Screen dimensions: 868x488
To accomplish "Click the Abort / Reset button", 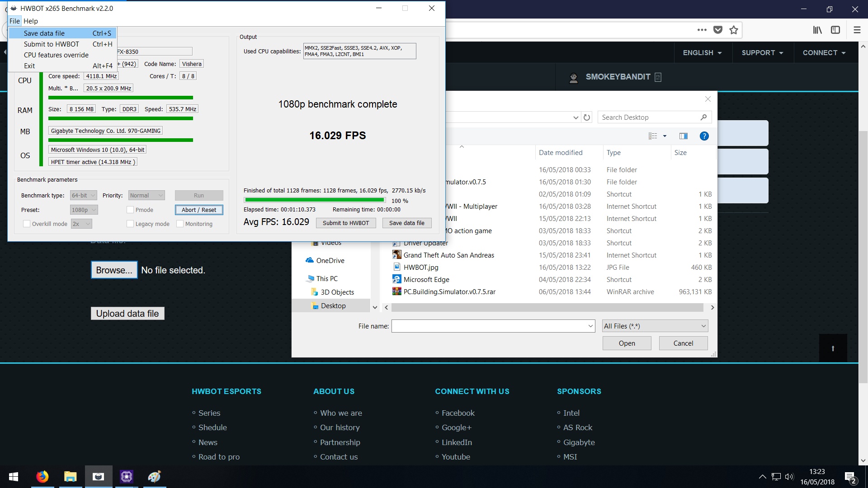I will [199, 210].
